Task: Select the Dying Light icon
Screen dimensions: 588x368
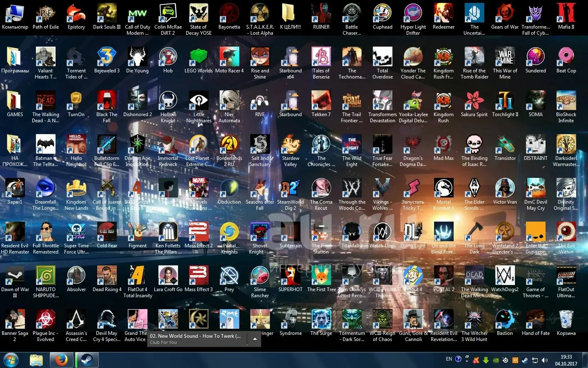Action: click(413, 236)
